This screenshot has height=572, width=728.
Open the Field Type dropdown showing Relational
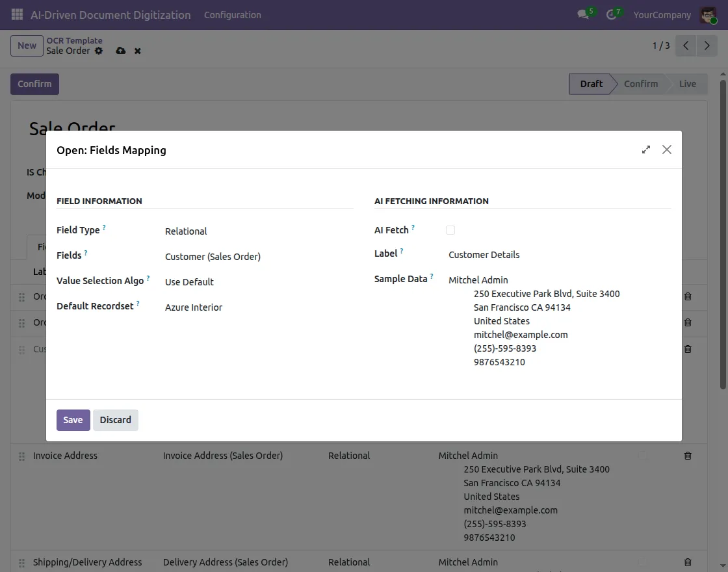(259, 231)
